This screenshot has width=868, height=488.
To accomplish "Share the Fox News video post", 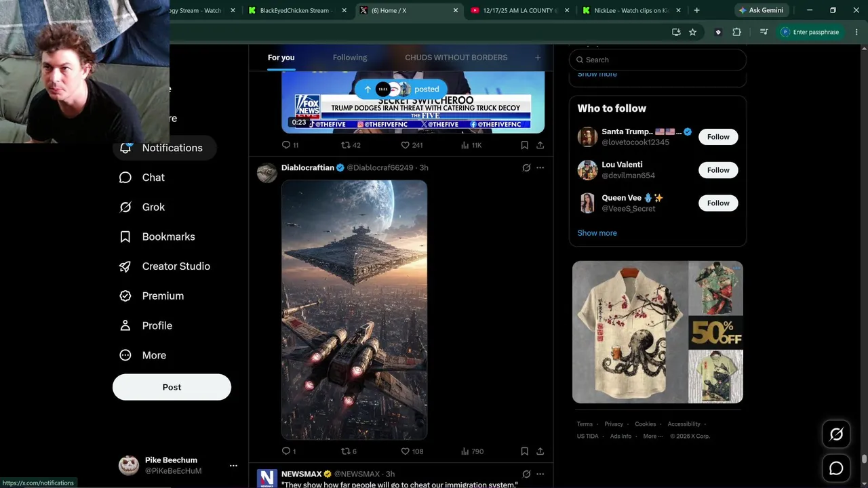I will tap(540, 145).
